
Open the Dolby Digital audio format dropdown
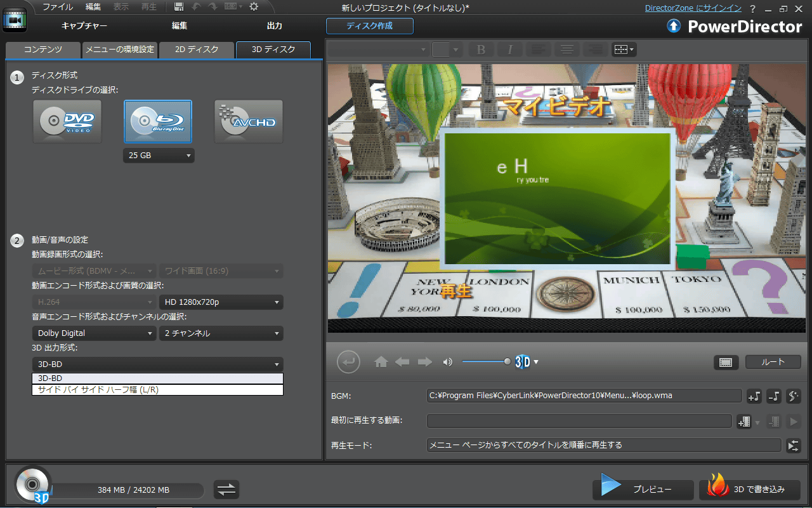[94, 333]
